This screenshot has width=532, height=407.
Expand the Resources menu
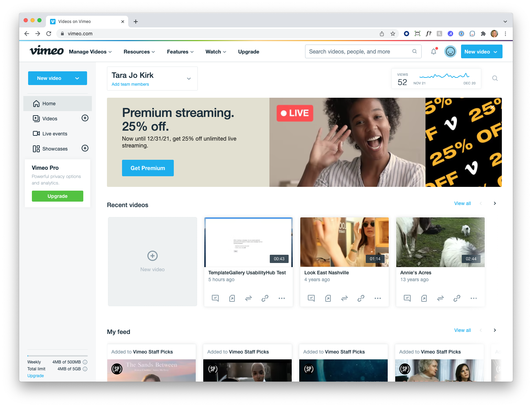[x=139, y=52]
